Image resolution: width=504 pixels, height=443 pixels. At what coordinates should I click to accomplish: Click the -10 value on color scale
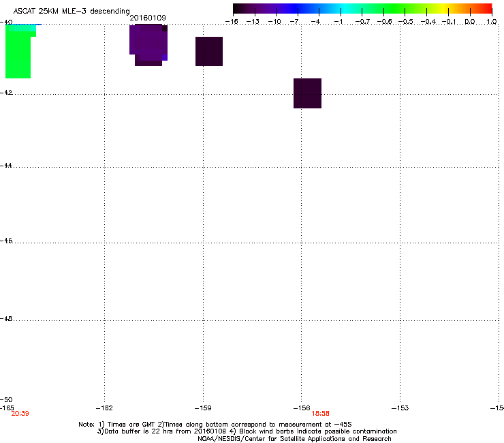click(274, 22)
